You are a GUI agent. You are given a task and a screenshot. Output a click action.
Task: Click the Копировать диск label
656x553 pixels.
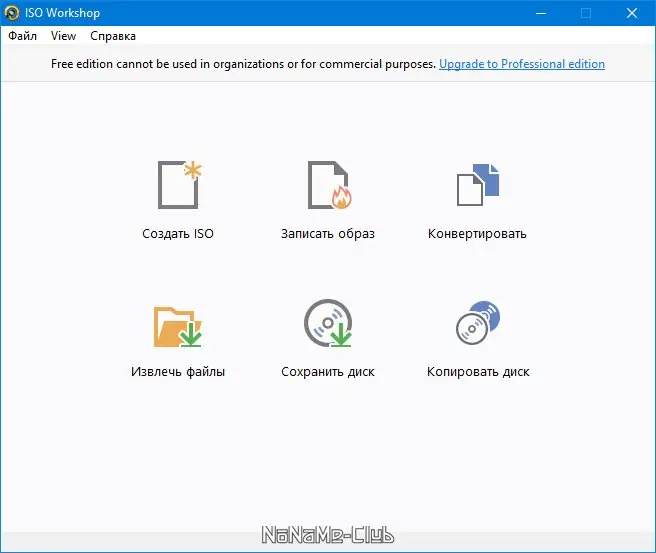(478, 371)
